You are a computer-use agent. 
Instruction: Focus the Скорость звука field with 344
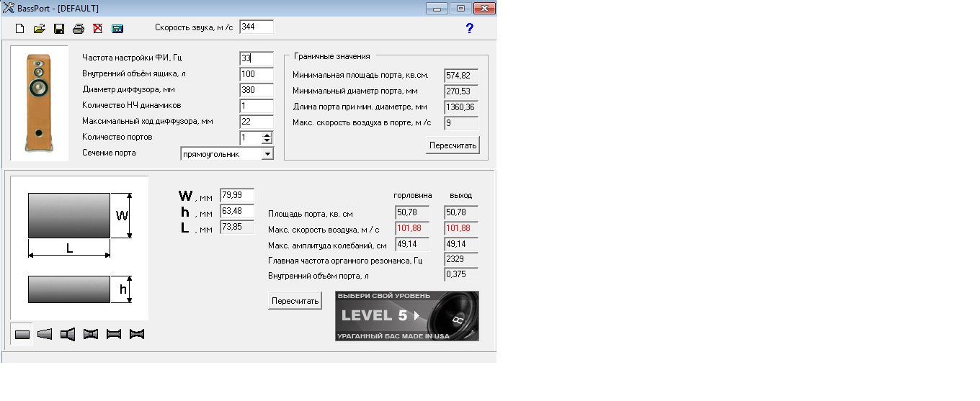click(257, 27)
